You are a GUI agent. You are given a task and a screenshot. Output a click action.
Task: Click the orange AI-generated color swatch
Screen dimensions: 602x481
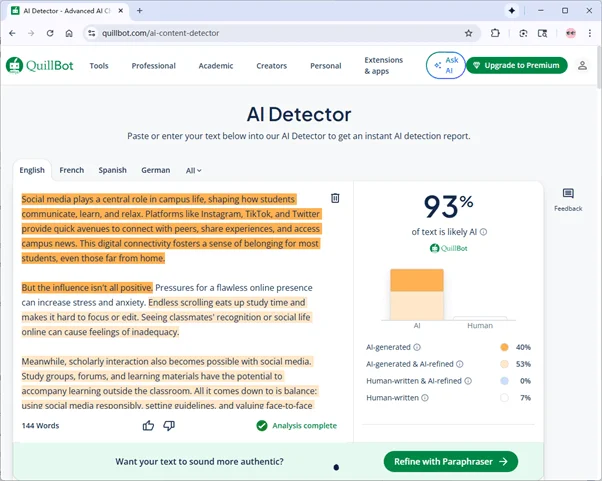pyautogui.click(x=503, y=347)
